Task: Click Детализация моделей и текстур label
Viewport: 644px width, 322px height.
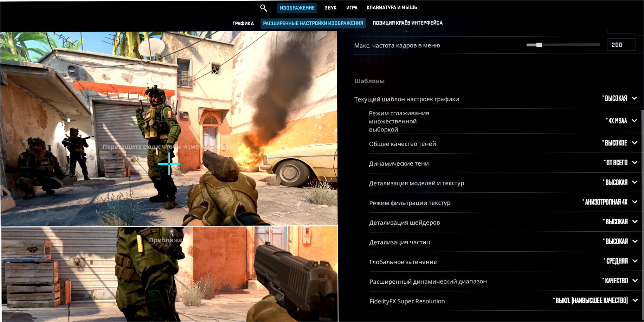Action: pyautogui.click(x=417, y=183)
